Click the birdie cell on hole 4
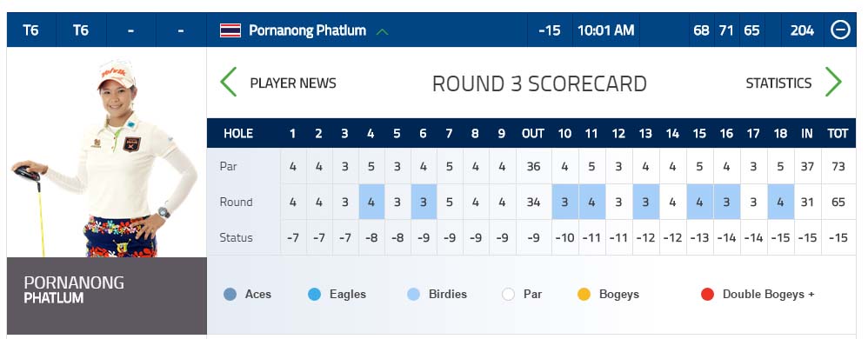The height and width of the screenshot is (339, 868). pos(371,202)
